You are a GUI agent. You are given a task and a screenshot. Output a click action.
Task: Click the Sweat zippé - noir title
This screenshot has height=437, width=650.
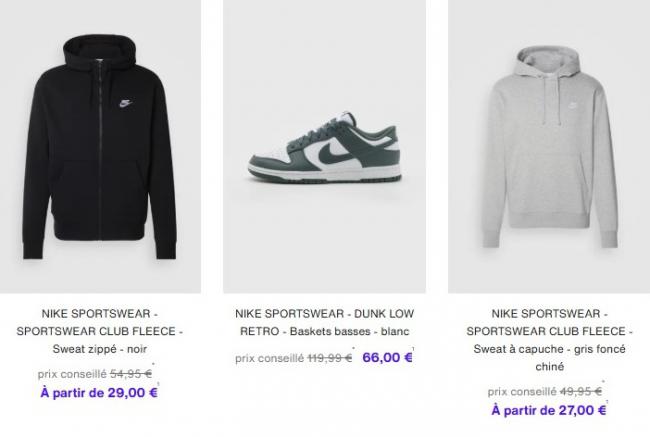point(99,331)
